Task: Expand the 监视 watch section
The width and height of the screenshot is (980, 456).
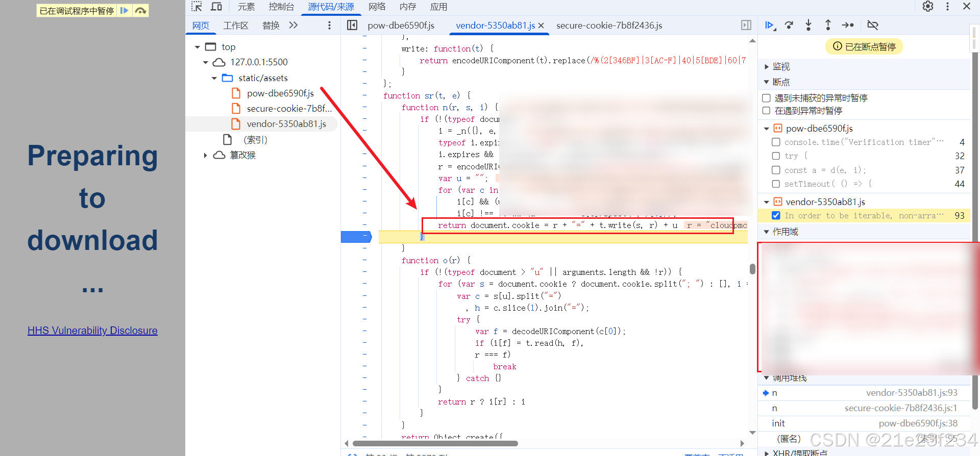Action: point(766,67)
